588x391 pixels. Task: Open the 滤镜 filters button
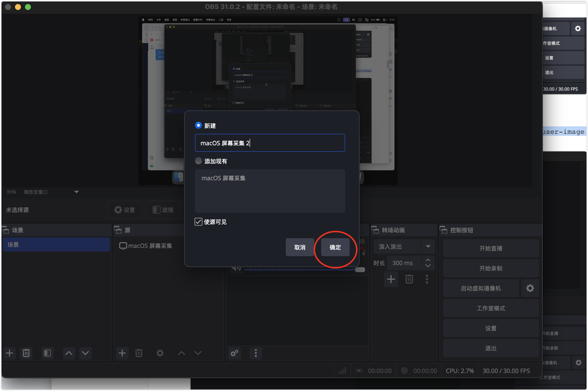tap(163, 210)
